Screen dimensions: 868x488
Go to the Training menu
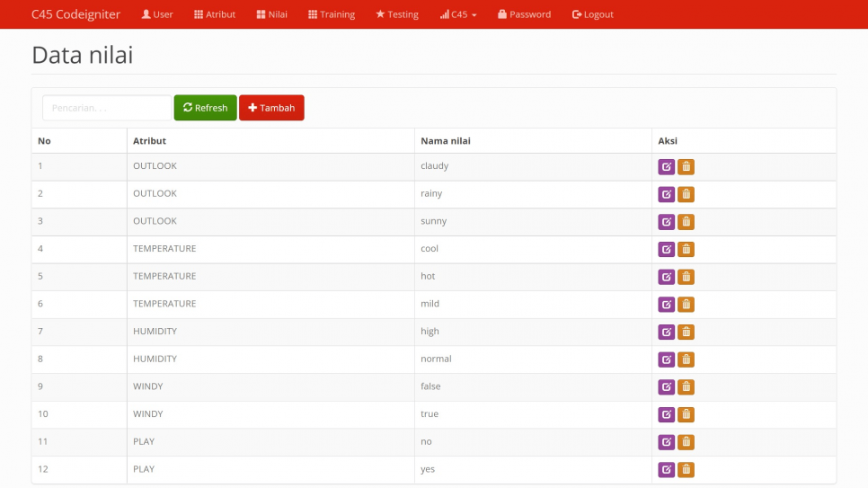tap(332, 14)
